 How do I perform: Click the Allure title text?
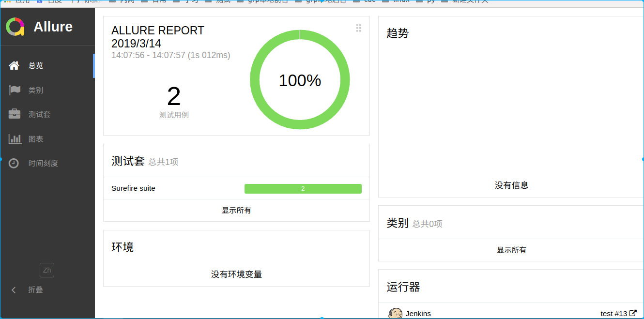53,27
